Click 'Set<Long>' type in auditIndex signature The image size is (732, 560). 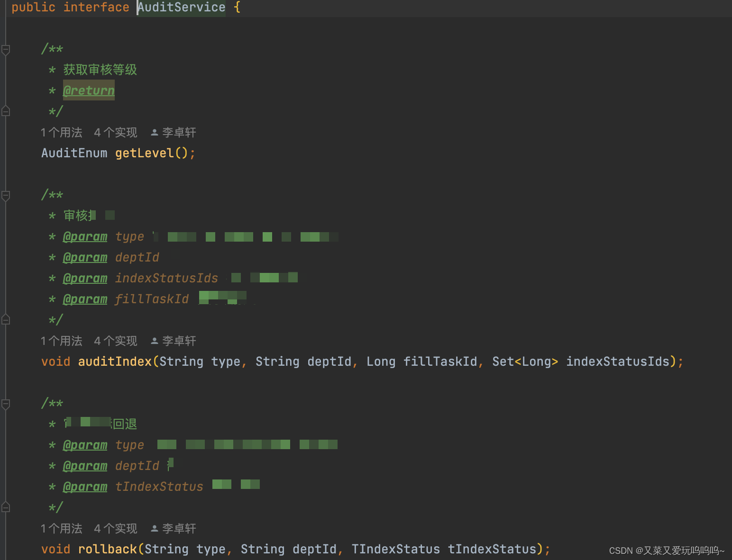click(525, 361)
